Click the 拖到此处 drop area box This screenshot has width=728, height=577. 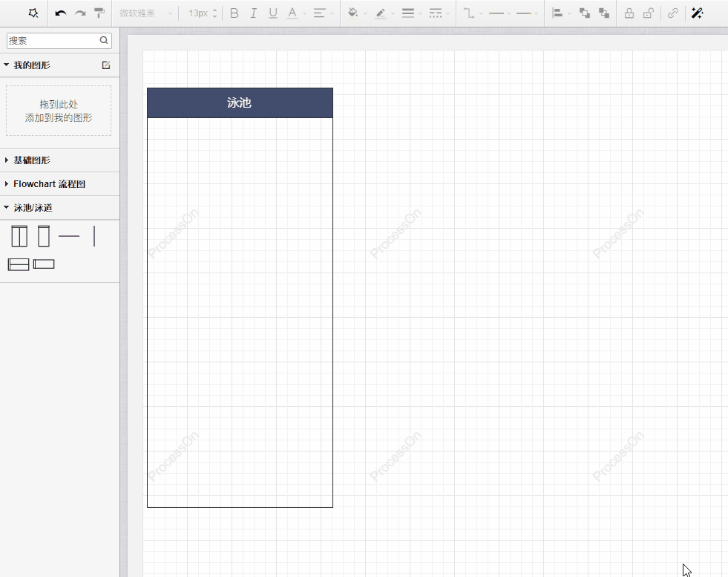pos(59,111)
